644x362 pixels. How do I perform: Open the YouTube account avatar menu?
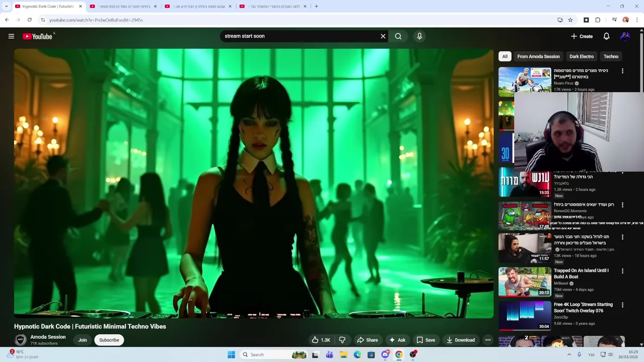pos(625,36)
